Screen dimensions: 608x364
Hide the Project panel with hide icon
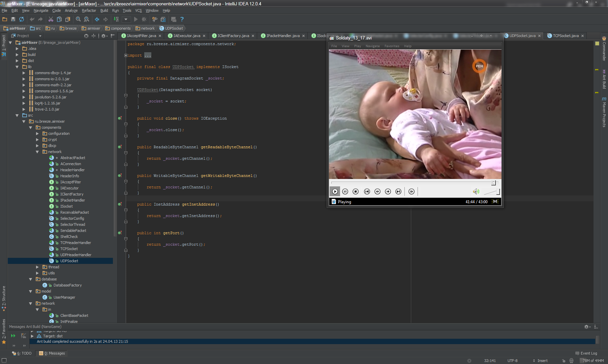[x=113, y=36]
